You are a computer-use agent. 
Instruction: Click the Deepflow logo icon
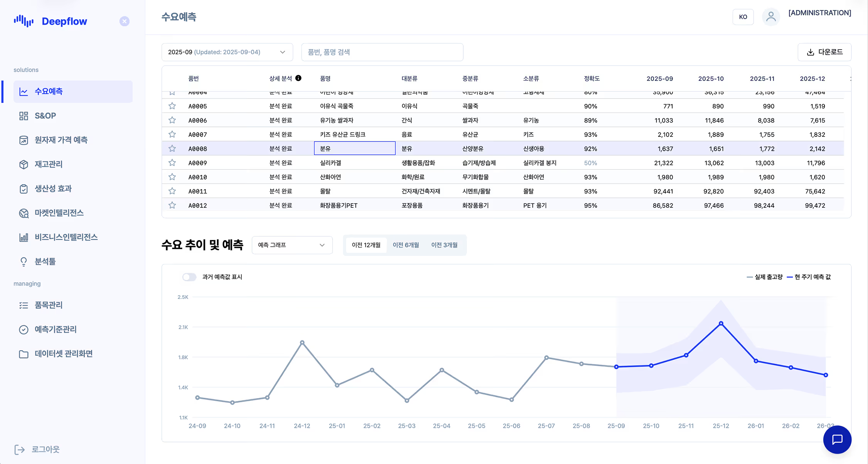pos(24,21)
